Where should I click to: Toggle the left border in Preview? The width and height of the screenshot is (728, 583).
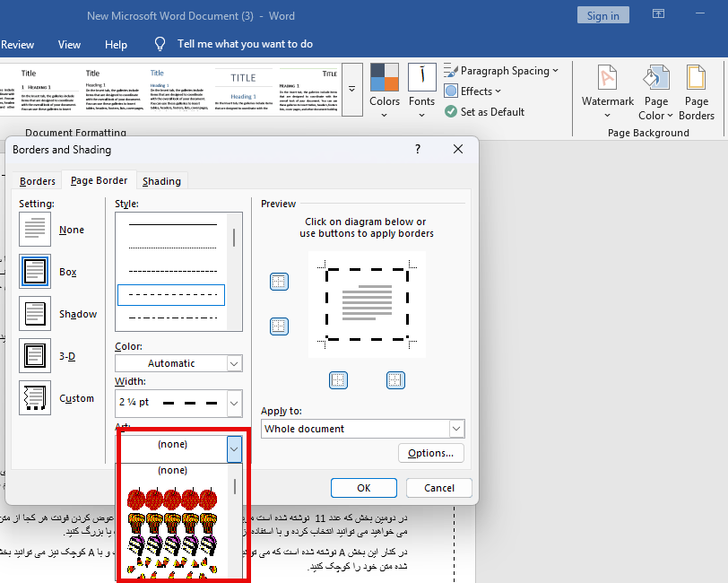(338, 380)
